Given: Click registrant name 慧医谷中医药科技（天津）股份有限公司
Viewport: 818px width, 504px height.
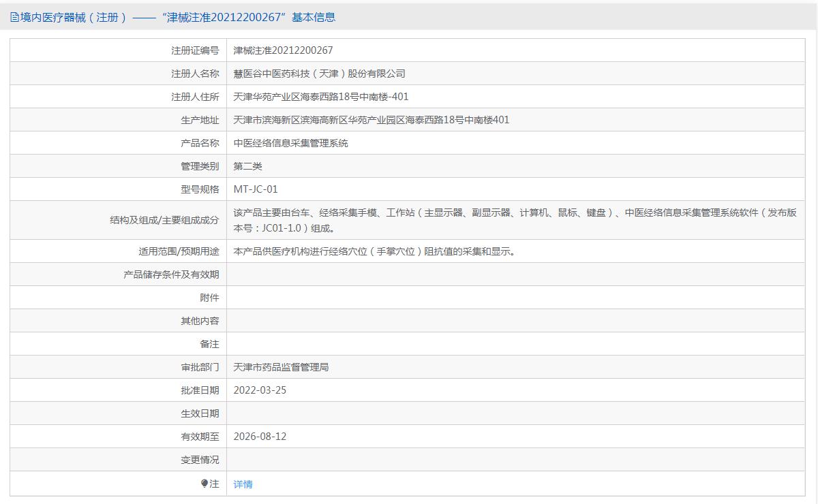Looking at the screenshot, I should 319,74.
